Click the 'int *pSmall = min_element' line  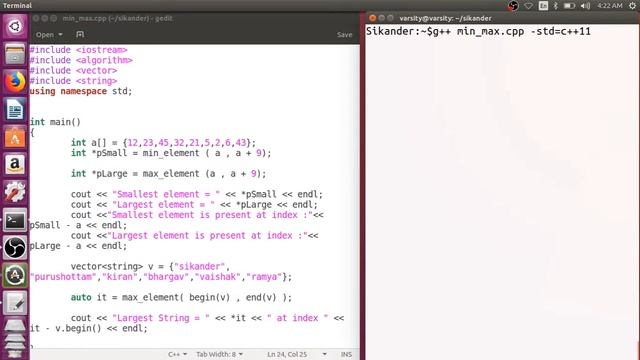click(171, 153)
